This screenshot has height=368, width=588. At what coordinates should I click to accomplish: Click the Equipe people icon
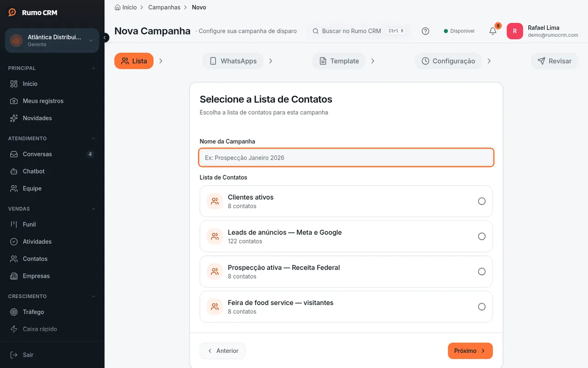pyautogui.click(x=14, y=189)
